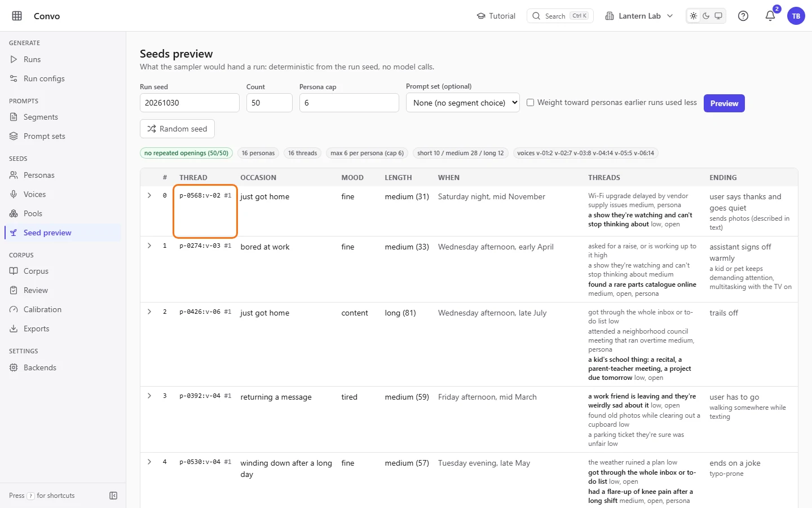Viewport: 812px width, 508px height.
Task: Open Review page
Action: [63, 290]
